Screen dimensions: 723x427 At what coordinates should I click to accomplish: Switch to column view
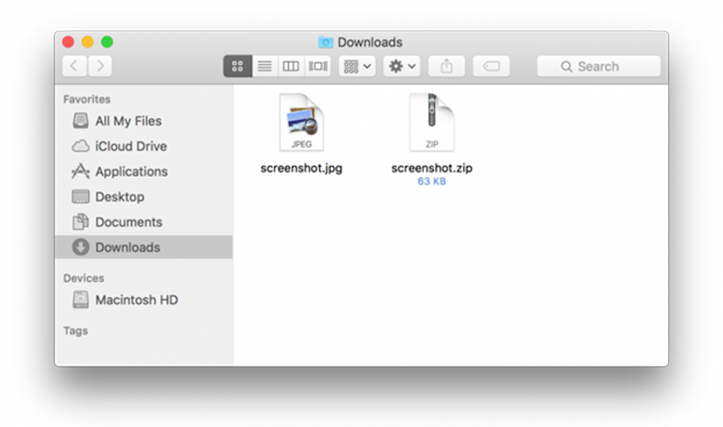point(291,66)
